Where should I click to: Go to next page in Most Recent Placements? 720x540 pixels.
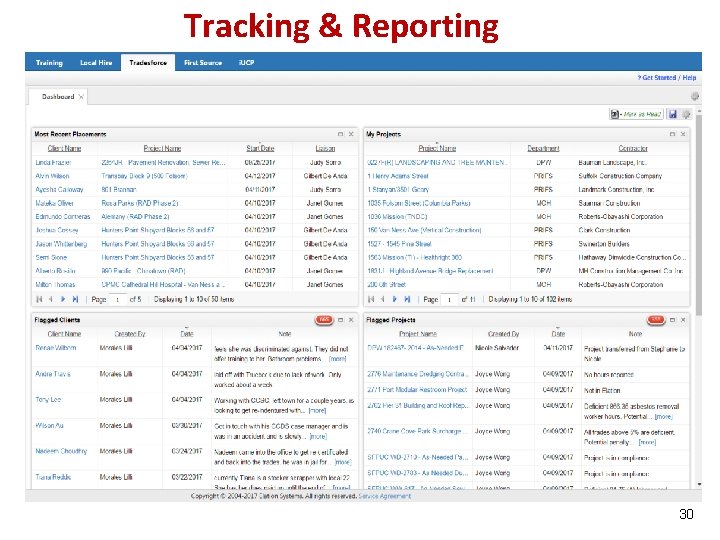pyautogui.click(x=63, y=299)
